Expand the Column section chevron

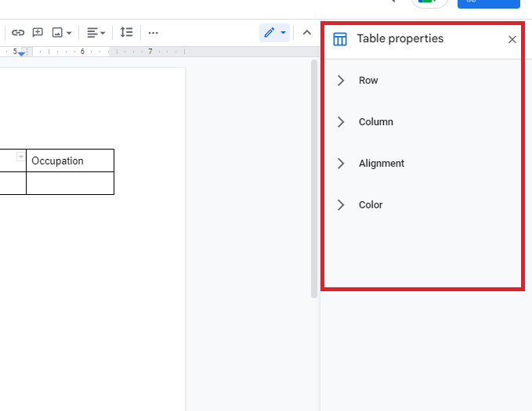[341, 122]
